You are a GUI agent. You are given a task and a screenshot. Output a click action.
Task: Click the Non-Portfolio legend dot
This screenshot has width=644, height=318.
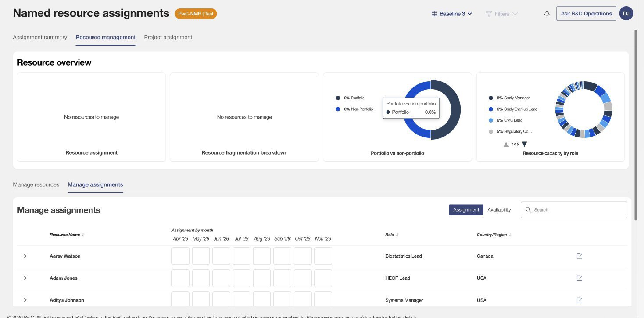338,109
